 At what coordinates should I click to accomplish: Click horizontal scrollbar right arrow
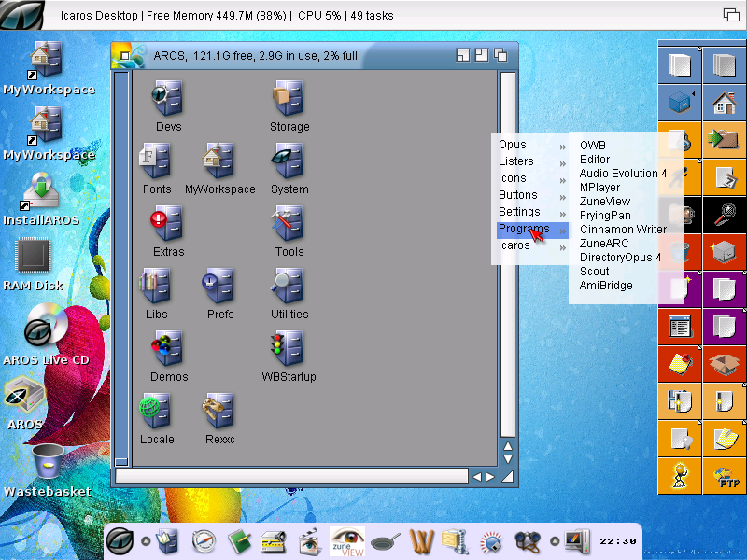pyautogui.click(x=489, y=477)
